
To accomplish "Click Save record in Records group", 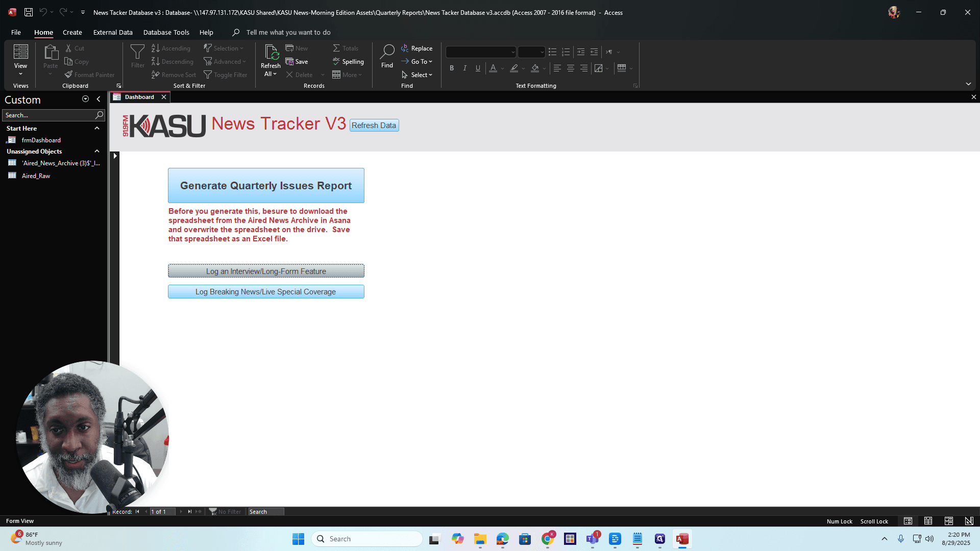I will pos(297,62).
